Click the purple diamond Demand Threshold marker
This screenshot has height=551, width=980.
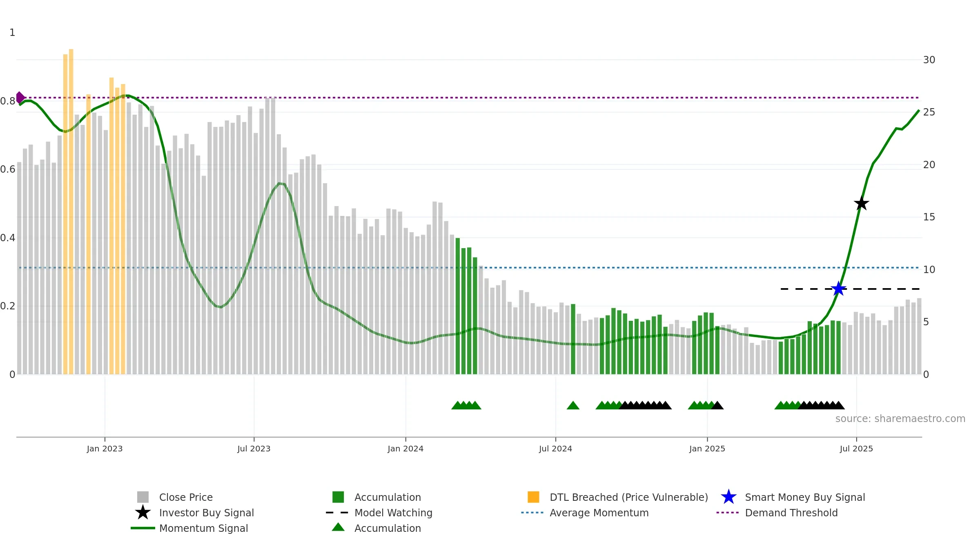20,98
